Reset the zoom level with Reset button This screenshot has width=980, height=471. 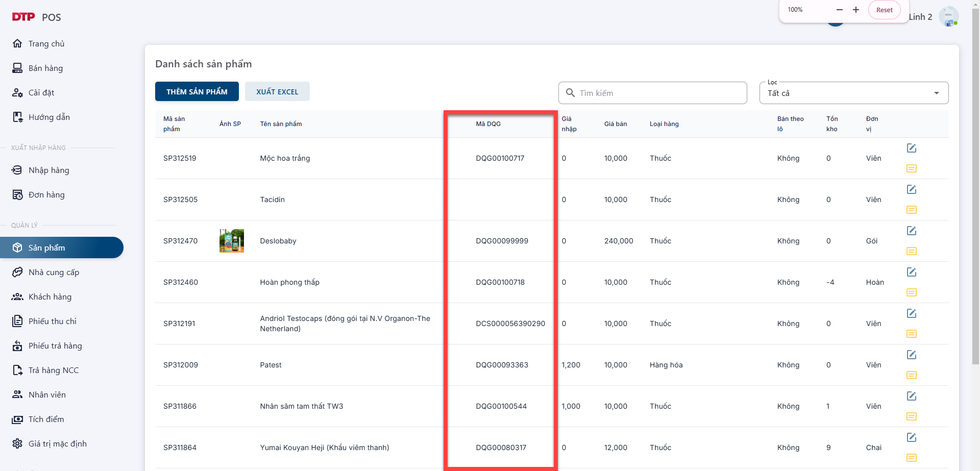[884, 10]
